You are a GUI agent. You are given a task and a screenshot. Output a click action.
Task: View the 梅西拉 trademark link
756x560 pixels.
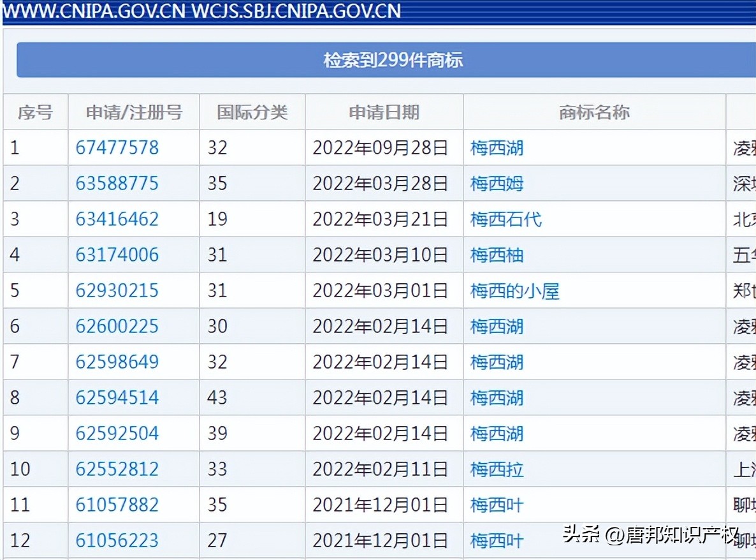(x=496, y=469)
